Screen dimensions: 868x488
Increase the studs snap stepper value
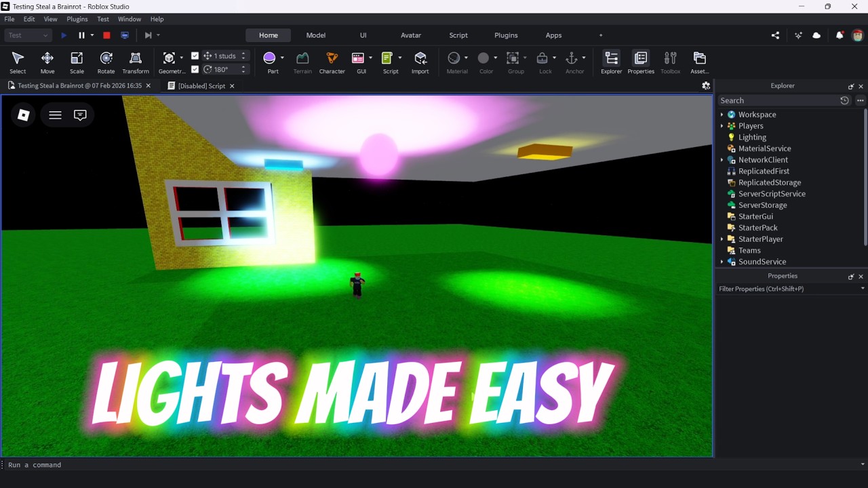tap(243, 53)
